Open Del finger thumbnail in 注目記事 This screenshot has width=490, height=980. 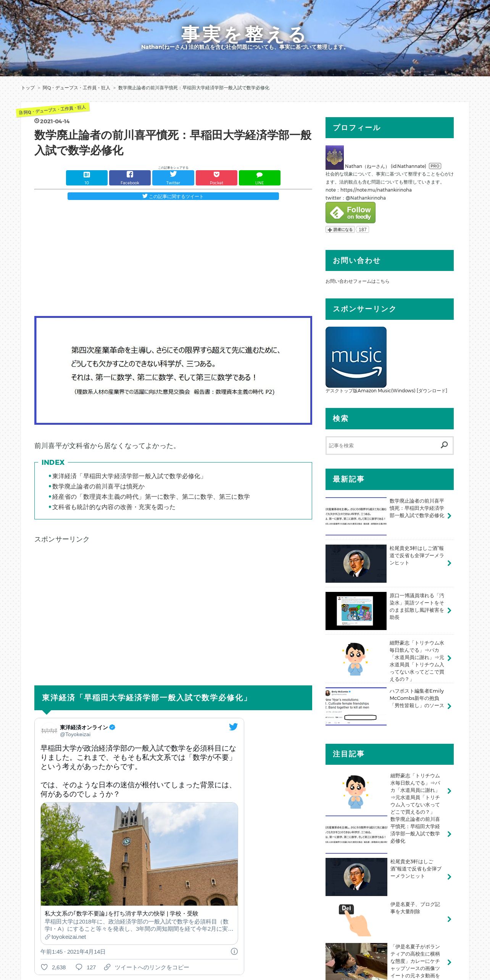(x=356, y=919)
